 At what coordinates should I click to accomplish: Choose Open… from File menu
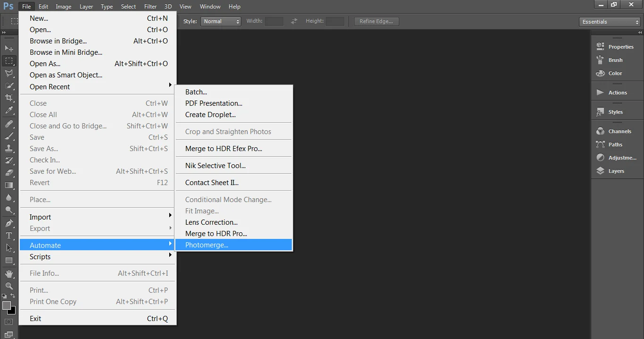pyautogui.click(x=98, y=30)
